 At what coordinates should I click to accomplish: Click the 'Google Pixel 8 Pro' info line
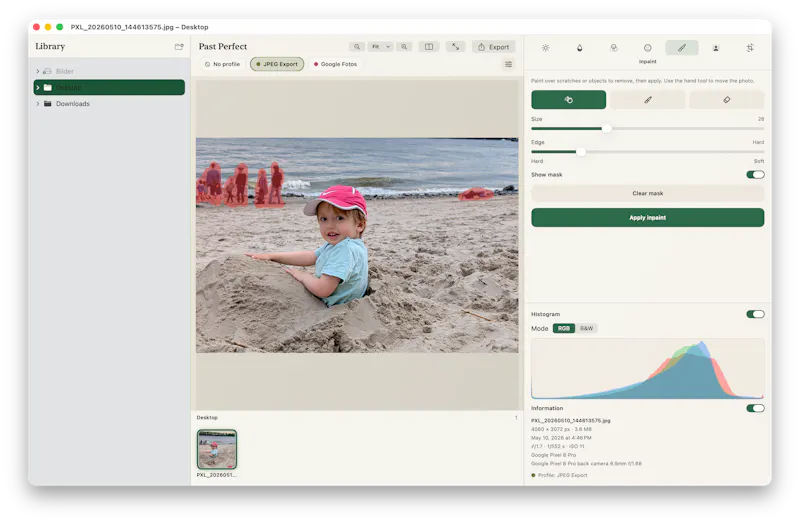[x=554, y=455]
